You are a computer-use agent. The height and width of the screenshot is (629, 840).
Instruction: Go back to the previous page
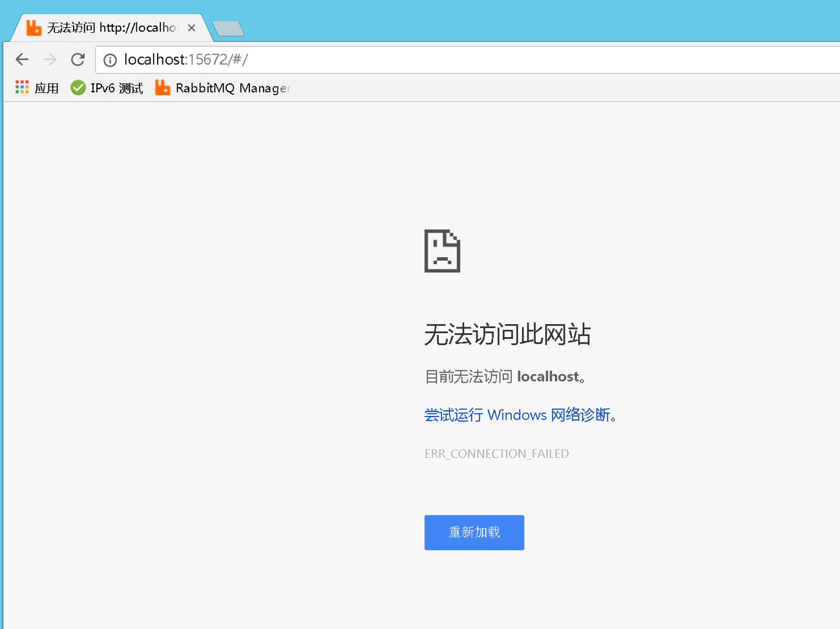click(x=22, y=59)
